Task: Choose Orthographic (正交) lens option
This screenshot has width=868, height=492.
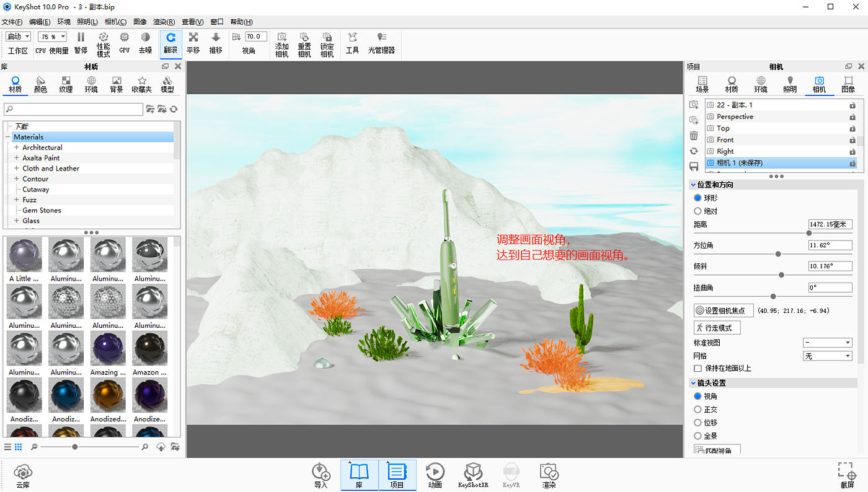Action: 698,410
